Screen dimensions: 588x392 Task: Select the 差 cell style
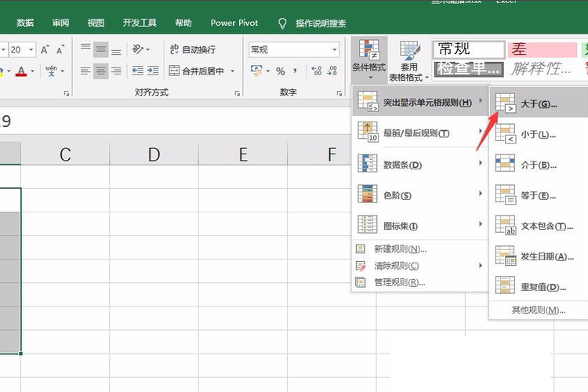click(x=543, y=49)
